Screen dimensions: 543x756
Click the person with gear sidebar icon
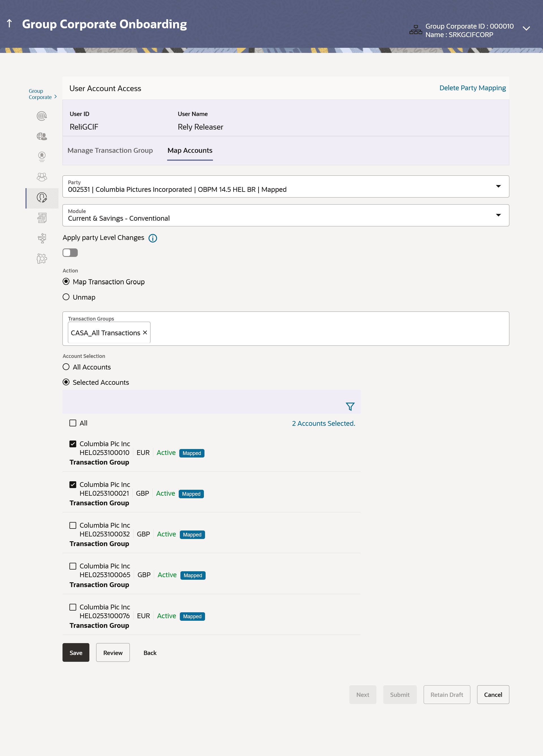(42, 259)
